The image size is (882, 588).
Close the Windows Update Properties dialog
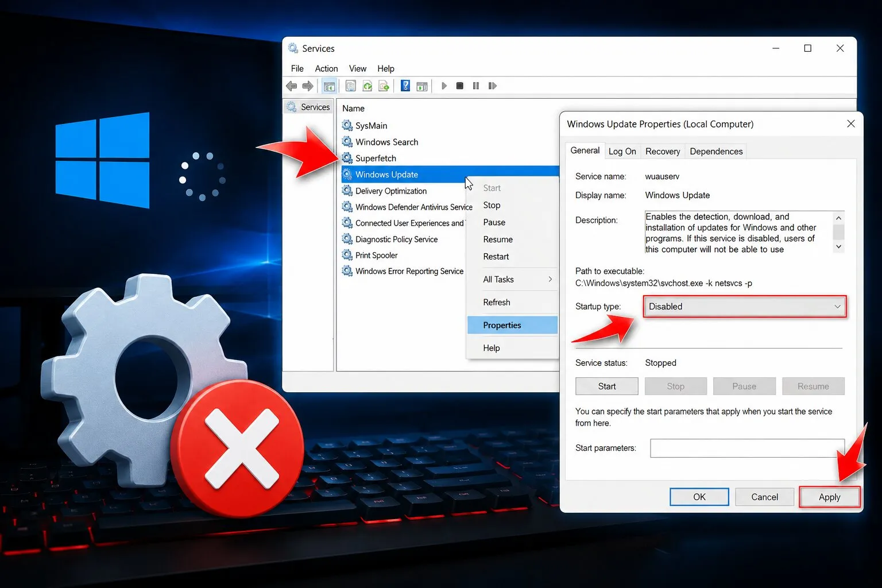(851, 124)
